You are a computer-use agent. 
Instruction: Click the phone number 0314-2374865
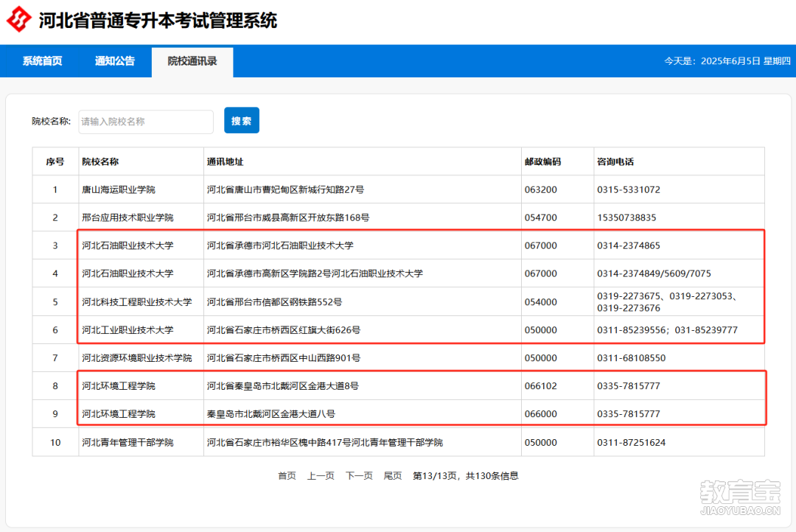[629, 245]
